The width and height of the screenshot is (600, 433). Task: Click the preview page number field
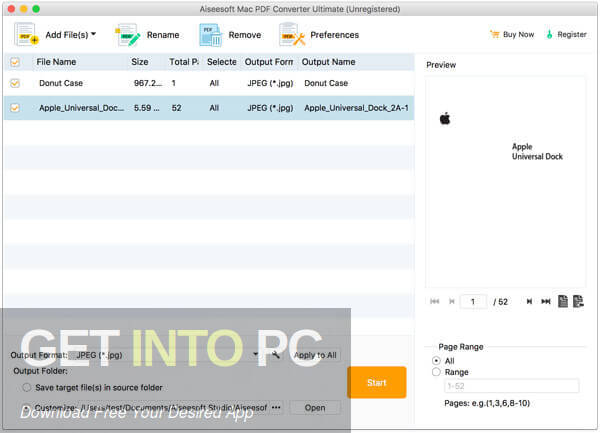[473, 302]
